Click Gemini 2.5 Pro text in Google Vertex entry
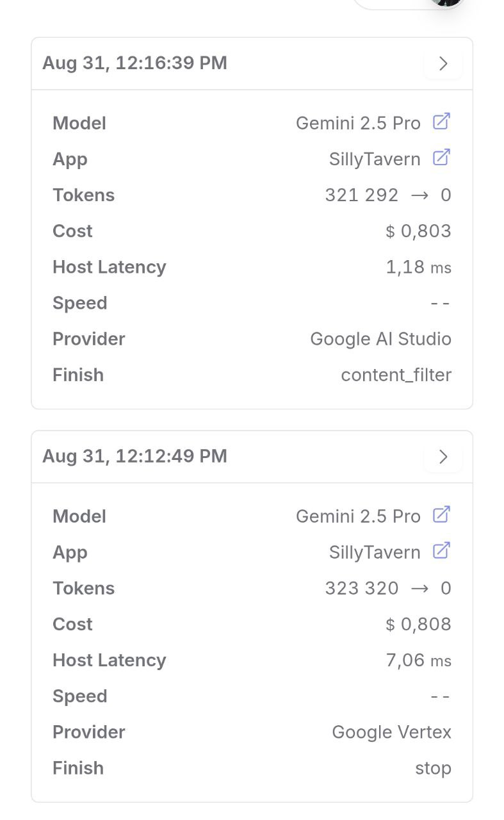Image resolution: width=504 pixels, height=820 pixels. (358, 516)
